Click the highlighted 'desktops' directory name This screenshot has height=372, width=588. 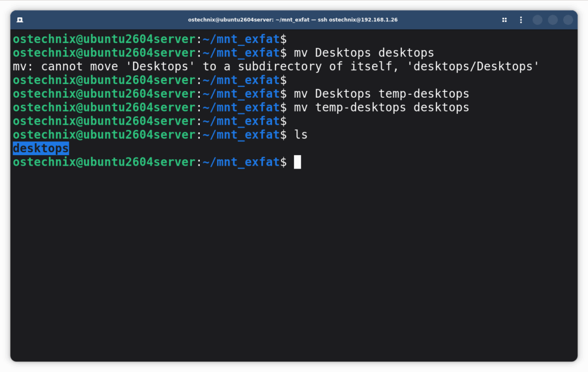tap(41, 148)
